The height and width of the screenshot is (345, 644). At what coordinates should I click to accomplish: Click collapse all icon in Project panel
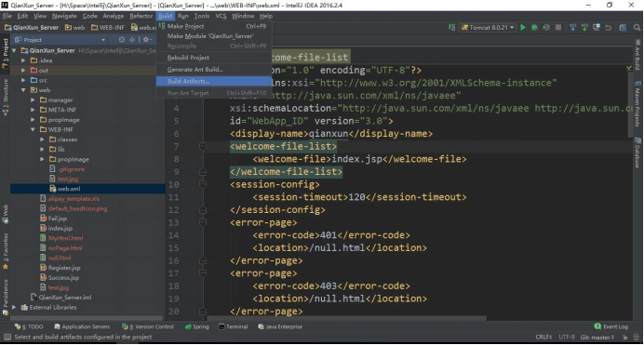click(132, 40)
